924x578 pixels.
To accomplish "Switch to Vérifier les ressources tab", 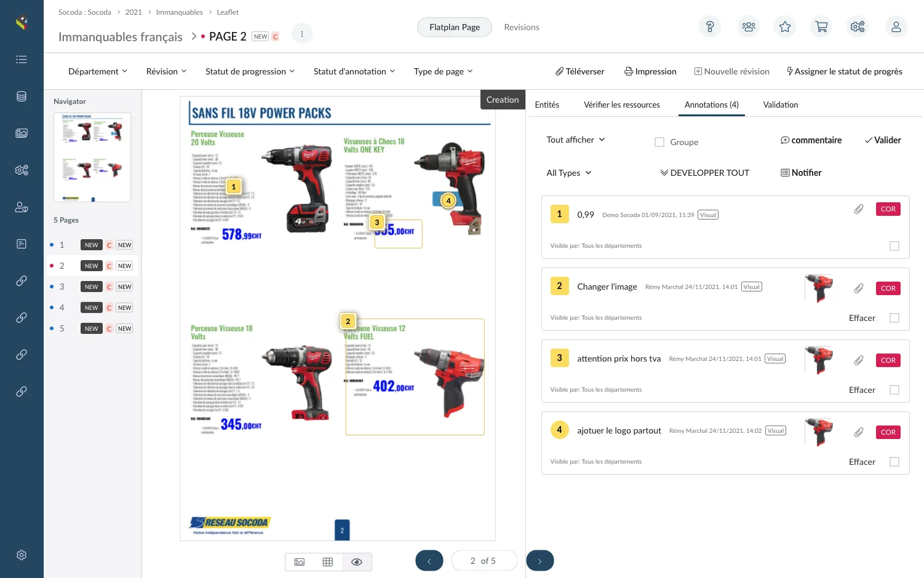I will tap(622, 105).
